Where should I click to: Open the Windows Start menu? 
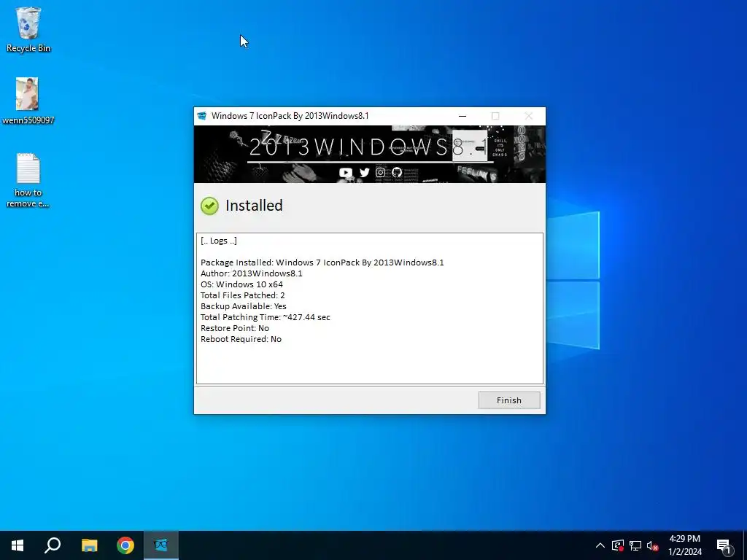coord(18,545)
